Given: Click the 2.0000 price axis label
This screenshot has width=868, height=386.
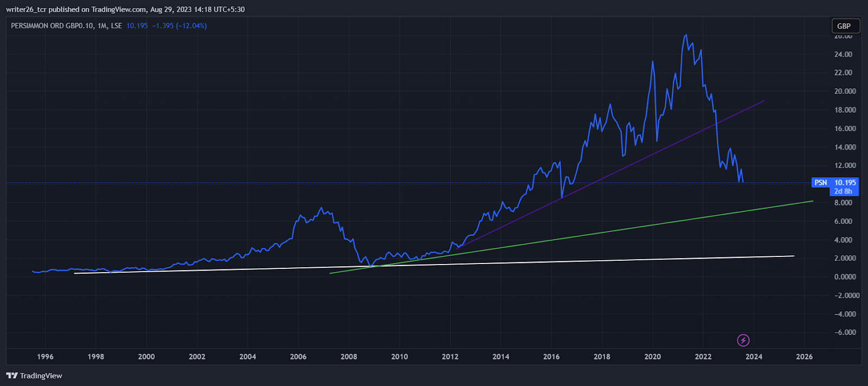Looking at the screenshot, I should [x=845, y=258].
